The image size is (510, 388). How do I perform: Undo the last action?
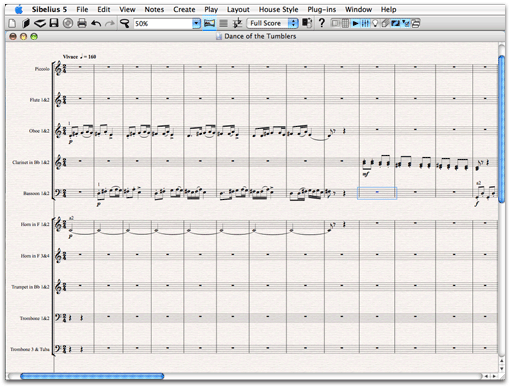(96, 23)
